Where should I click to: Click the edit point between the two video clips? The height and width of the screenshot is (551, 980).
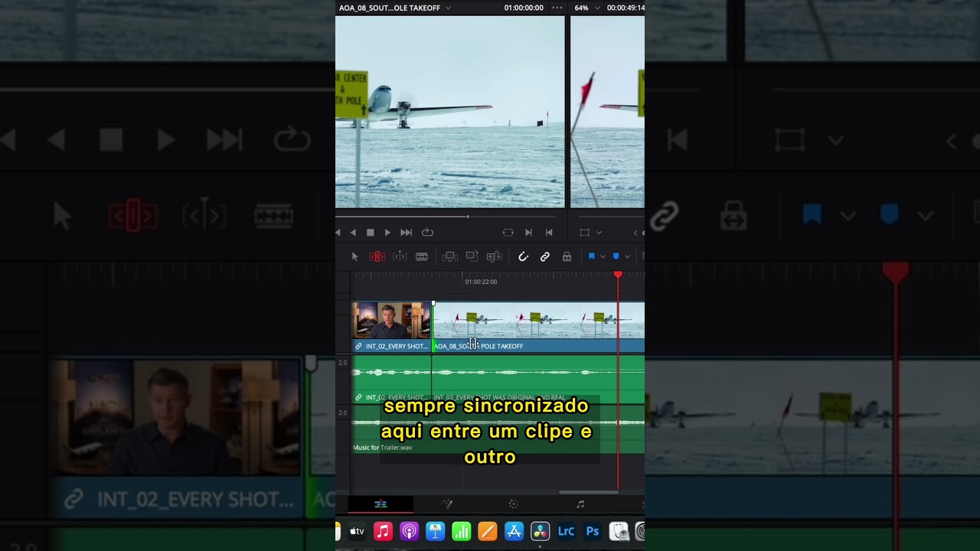pos(433,326)
